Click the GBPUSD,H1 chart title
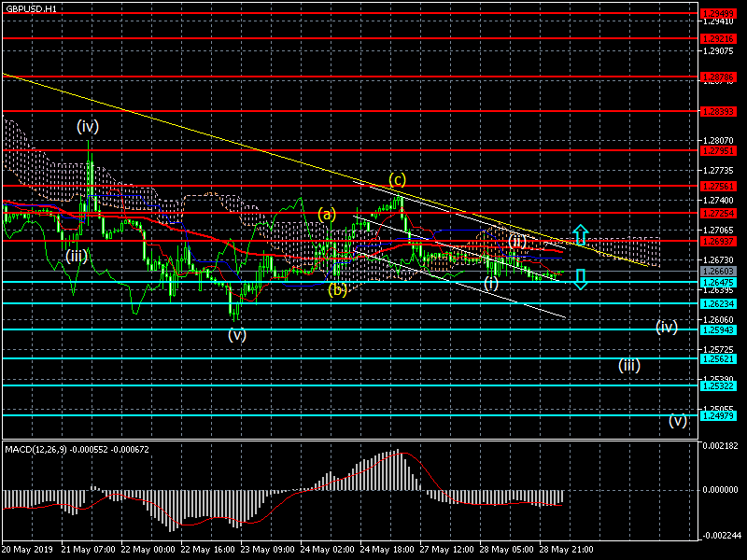Image resolution: width=747 pixels, height=560 pixels. [31, 8]
